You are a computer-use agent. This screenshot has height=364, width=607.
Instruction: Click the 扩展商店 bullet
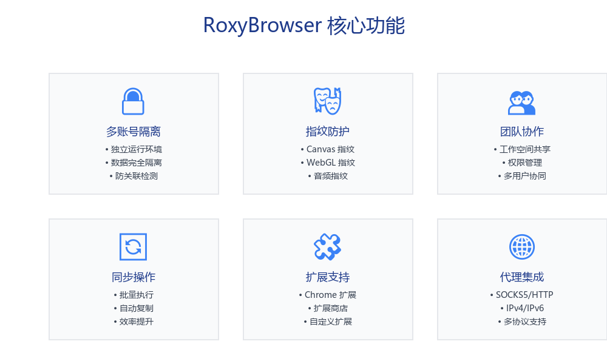tap(328, 308)
